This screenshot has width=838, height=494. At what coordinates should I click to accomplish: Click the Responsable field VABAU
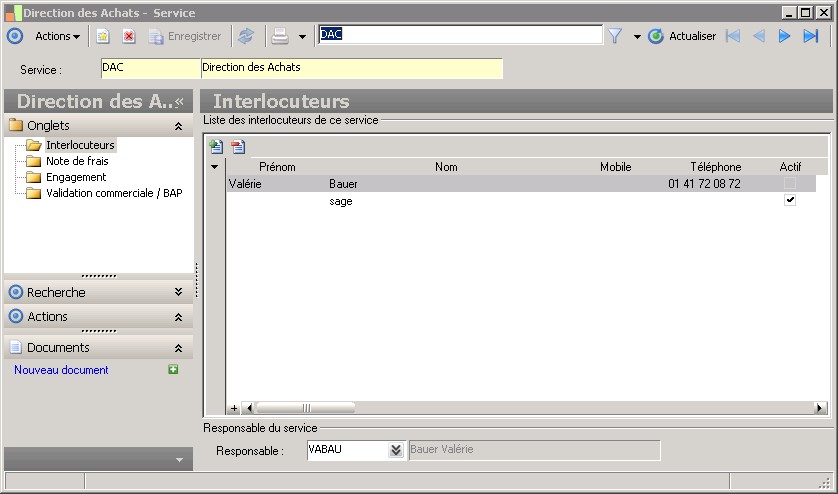point(347,450)
